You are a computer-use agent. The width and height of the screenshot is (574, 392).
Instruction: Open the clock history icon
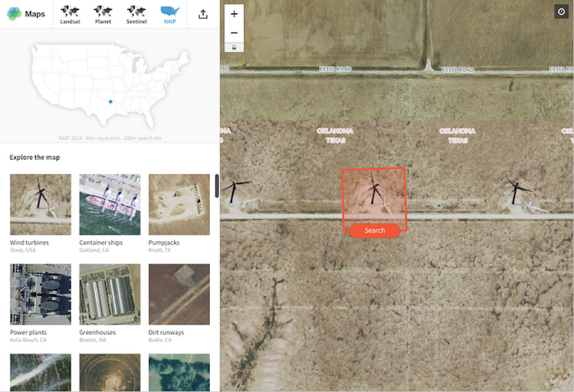coord(561,11)
